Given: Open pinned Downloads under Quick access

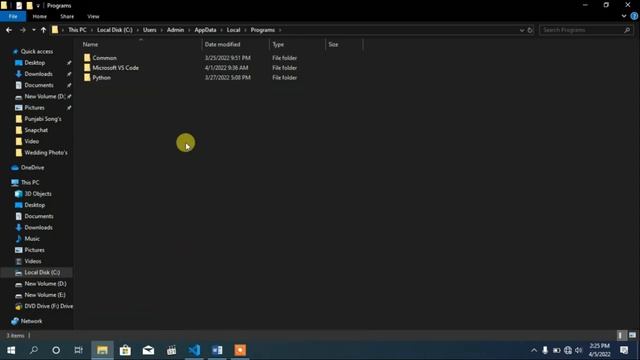Looking at the screenshot, I should point(38,74).
